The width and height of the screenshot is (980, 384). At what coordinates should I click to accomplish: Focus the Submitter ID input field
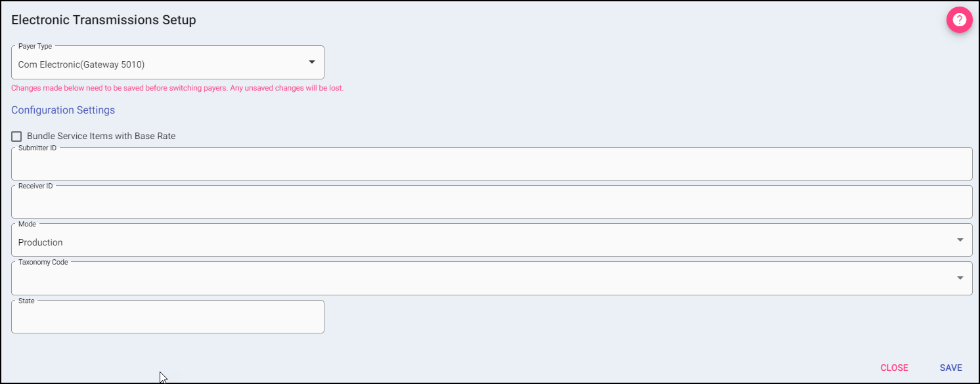coord(491,165)
